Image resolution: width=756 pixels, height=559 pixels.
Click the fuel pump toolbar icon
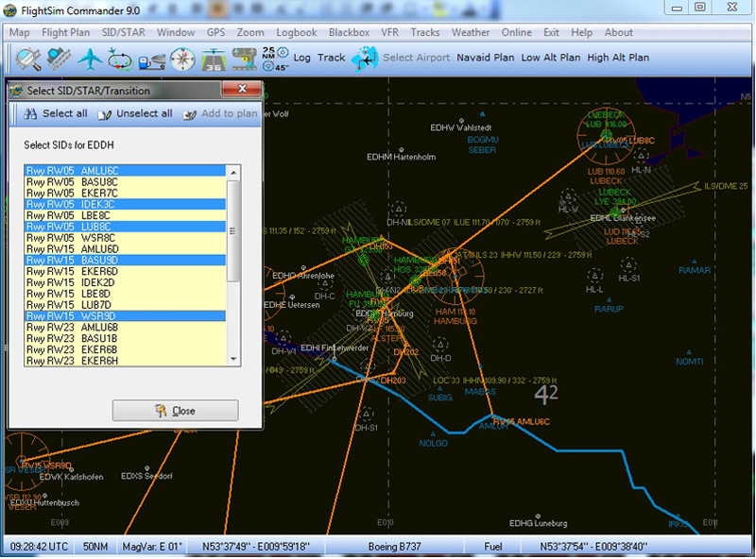point(151,59)
